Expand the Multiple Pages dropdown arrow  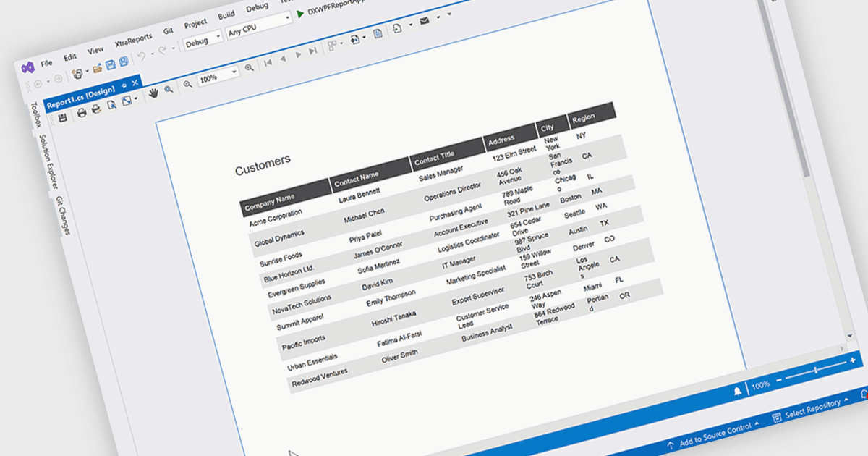tap(341, 43)
